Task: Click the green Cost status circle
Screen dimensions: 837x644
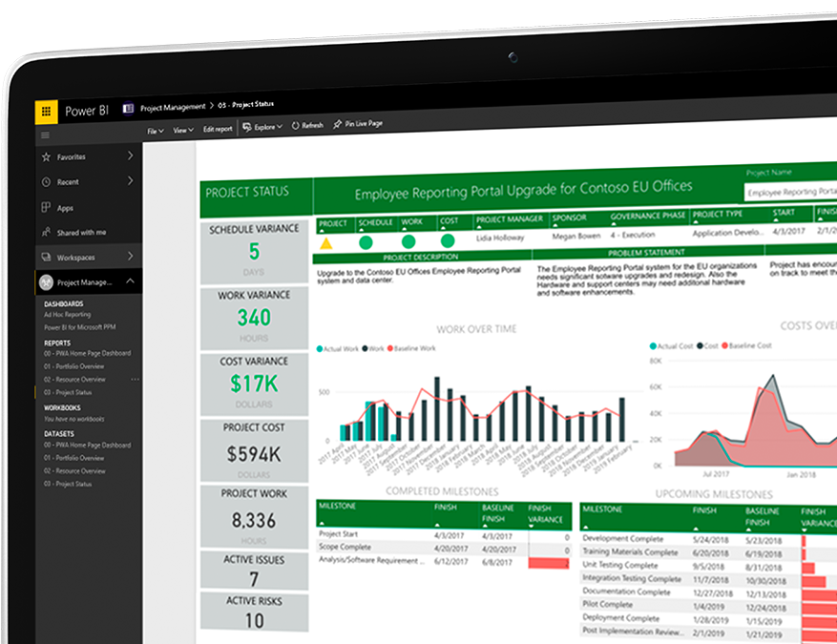Action: (x=448, y=240)
